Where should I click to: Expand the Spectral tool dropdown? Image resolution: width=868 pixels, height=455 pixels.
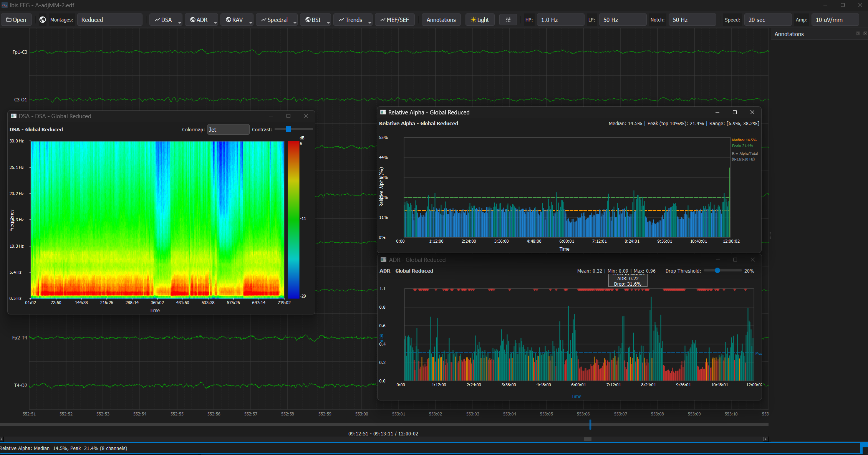pos(295,22)
